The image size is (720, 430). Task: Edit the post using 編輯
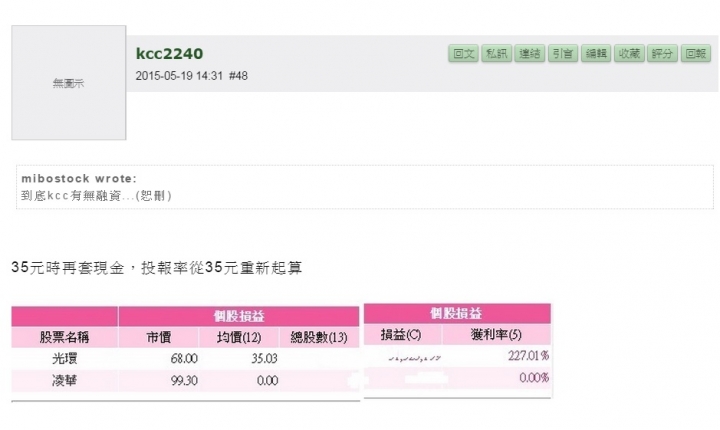596,54
